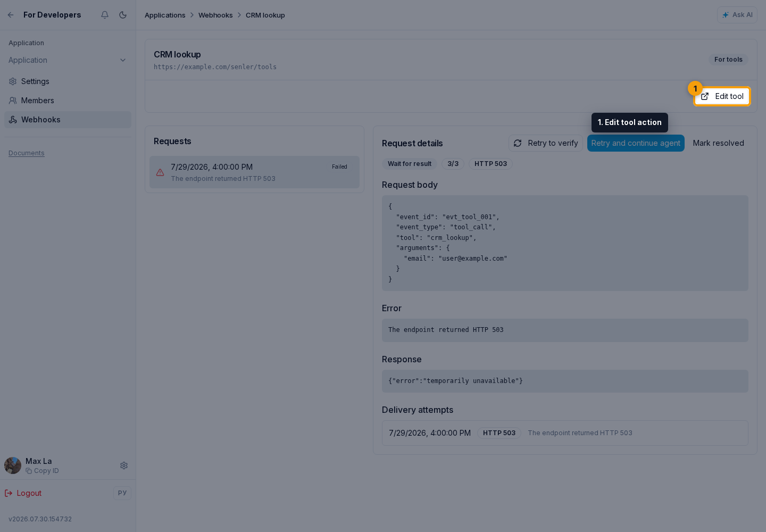
Task: Click the Failed status badge
Action: 339,167
